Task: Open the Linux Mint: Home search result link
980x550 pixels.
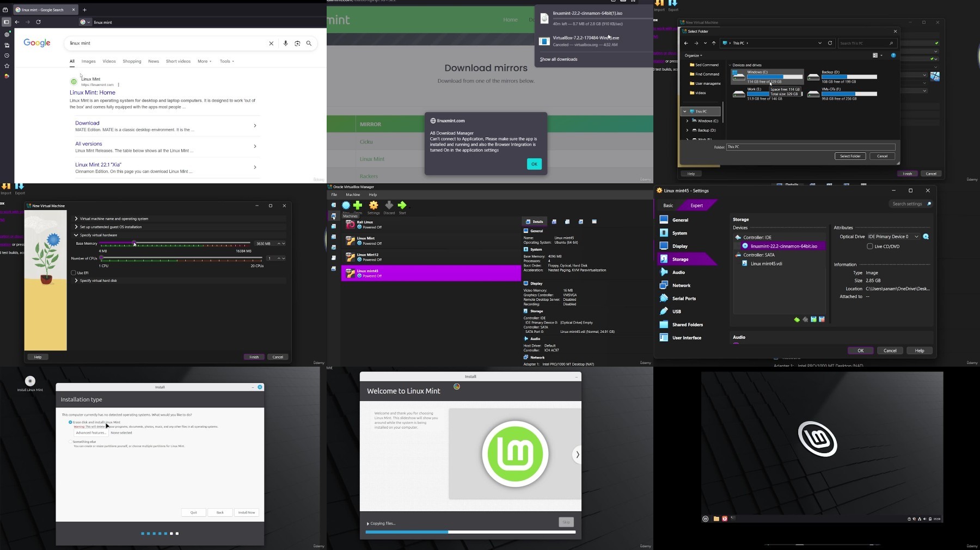Action: 93,92
